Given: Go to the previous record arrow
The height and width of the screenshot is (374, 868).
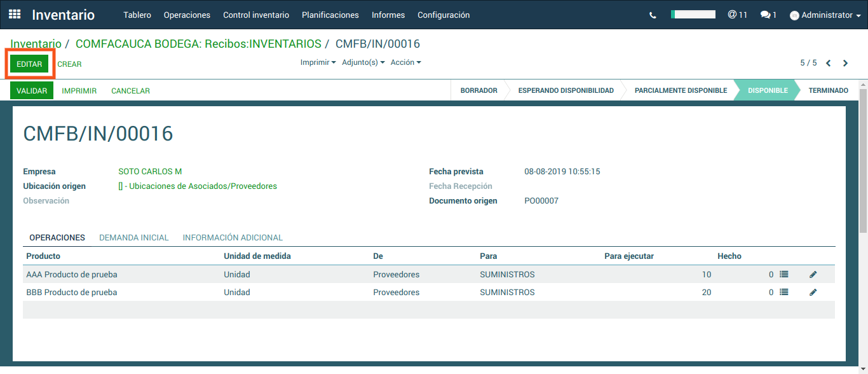Looking at the screenshot, I should click(x=829, y=63).
